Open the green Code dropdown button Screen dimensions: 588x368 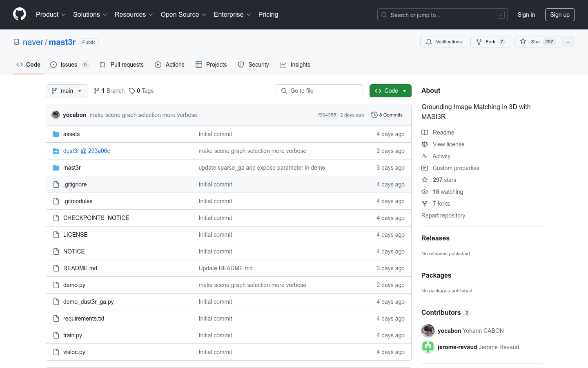pos(390,91)
